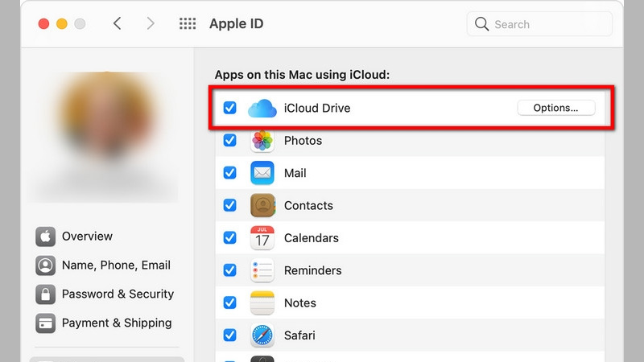
Task: Open iCloud Drive Options button
Action: (556, 108)
